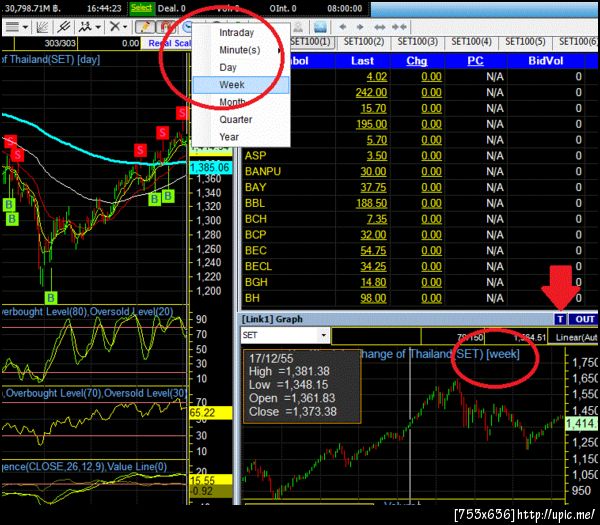
Task: Choose Quarter from period menu
Action: pos(241,119)
